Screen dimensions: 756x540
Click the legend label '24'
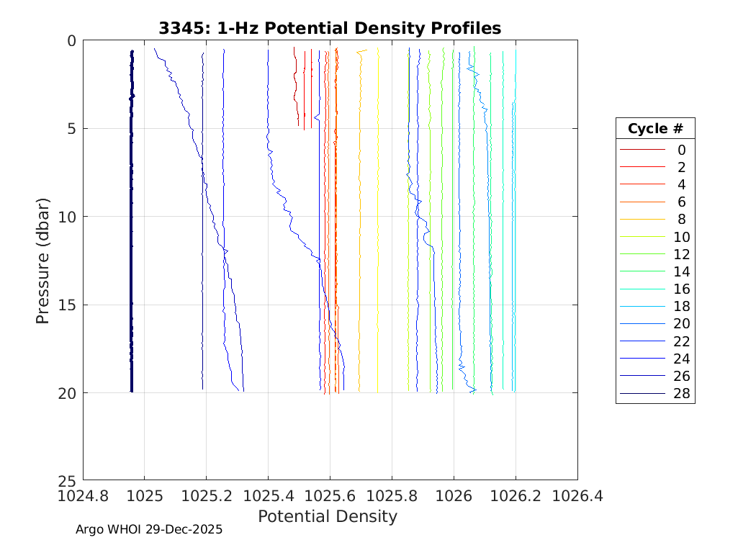click(681, 359)
